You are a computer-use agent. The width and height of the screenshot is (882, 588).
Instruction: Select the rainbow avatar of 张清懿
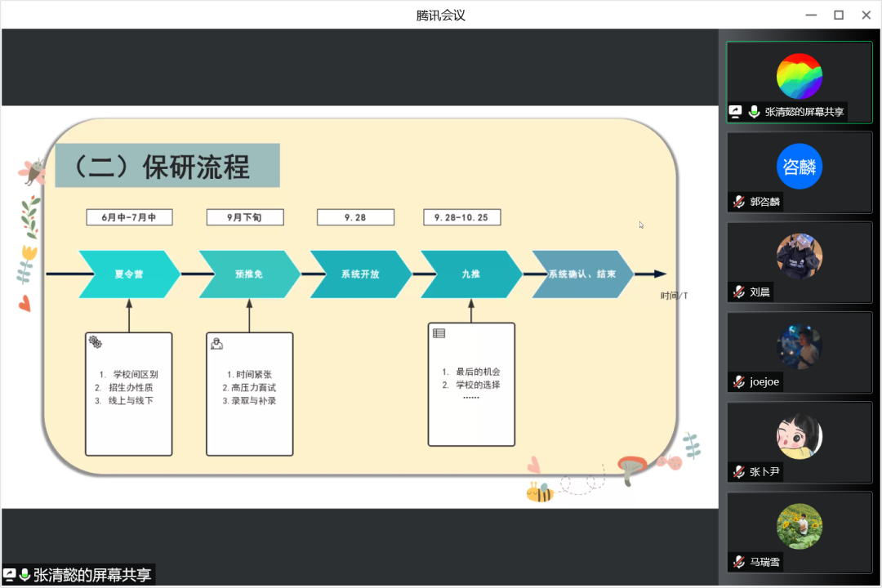pyautogui.click(x=799, y=76)
